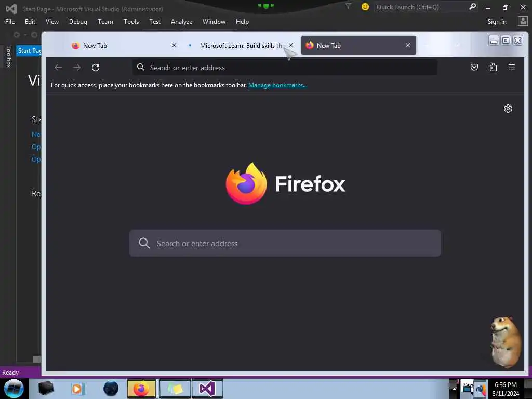
Task: Click the Ready status bar text
Action: [x=10, y=372]
